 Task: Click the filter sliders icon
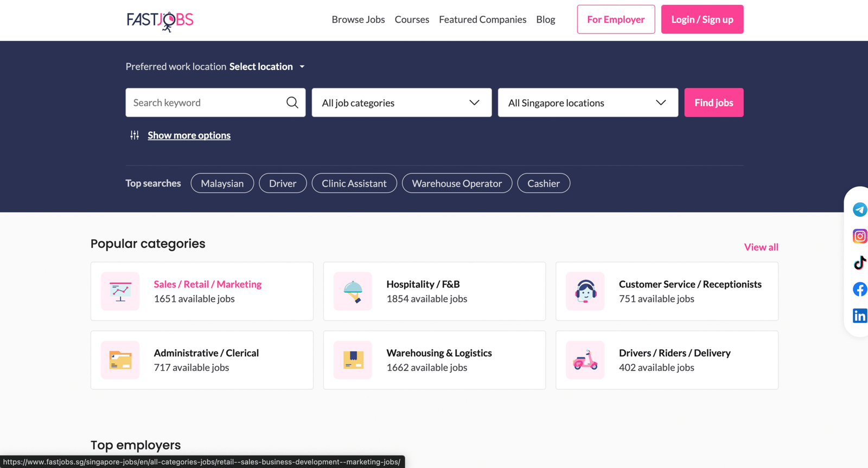point(135,135)
